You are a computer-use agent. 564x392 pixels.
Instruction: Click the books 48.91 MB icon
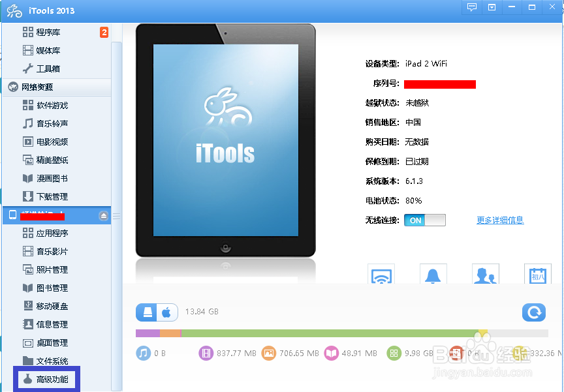331,354
